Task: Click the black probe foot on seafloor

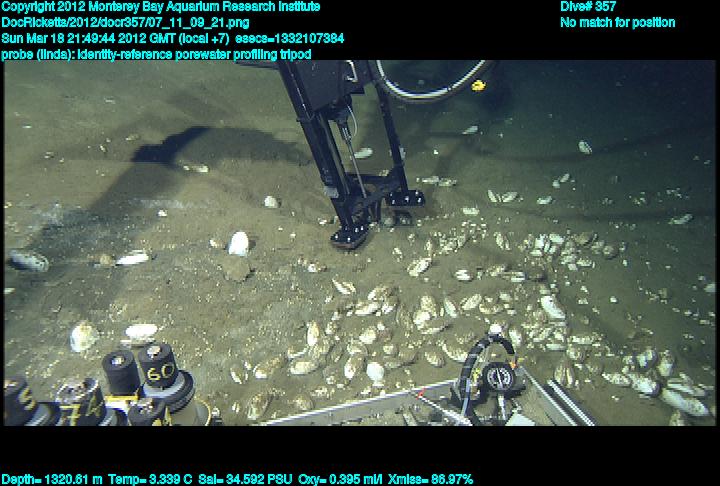Action: tap(352, 234)
